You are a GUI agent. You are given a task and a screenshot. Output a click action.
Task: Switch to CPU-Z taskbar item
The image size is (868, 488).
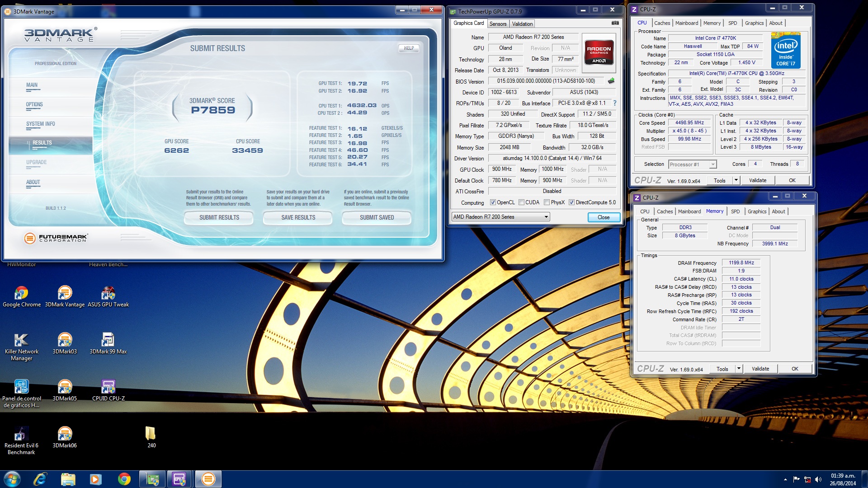[x=180, y=479]
